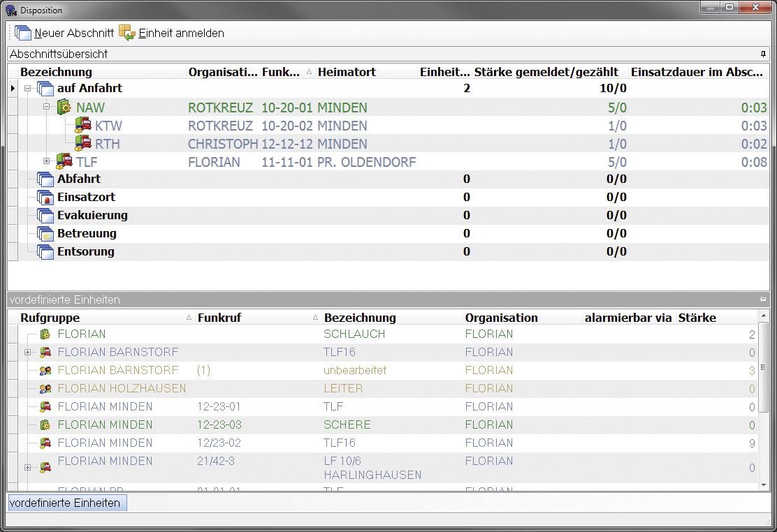Collapse the NAW unit node

click(47, 107)
